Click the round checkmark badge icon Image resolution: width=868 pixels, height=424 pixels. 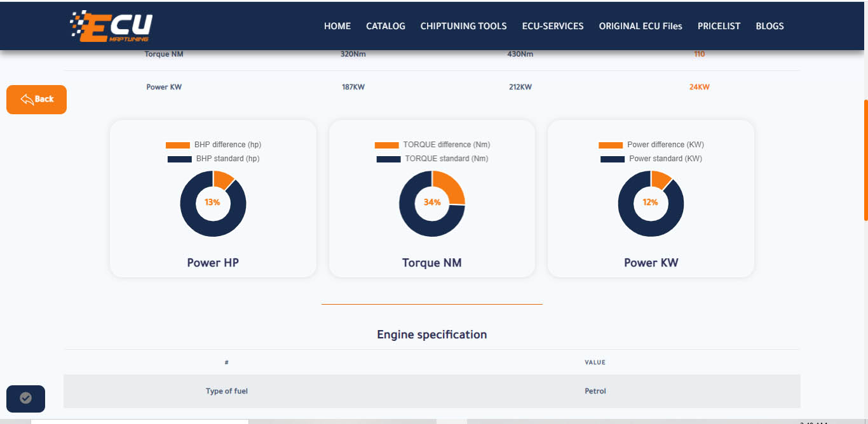point(25,398)
